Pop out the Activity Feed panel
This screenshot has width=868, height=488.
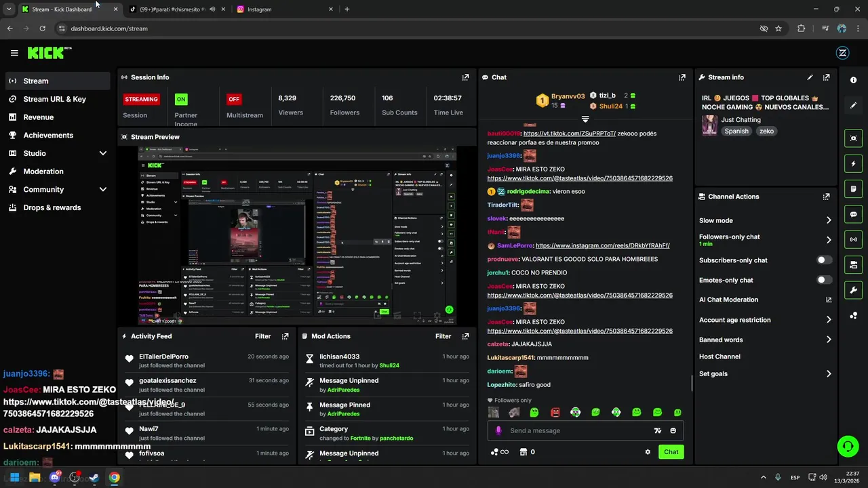(285, 336)
